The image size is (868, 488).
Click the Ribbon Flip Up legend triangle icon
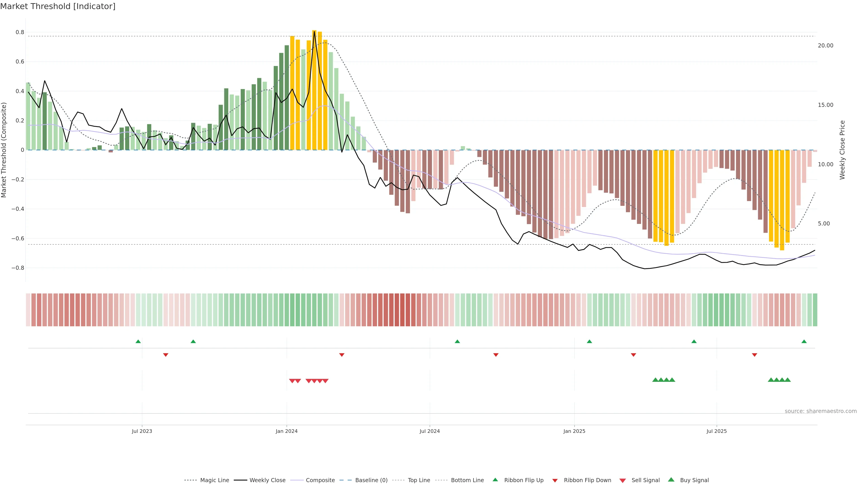pyautogui.click(x=495, y=480)
